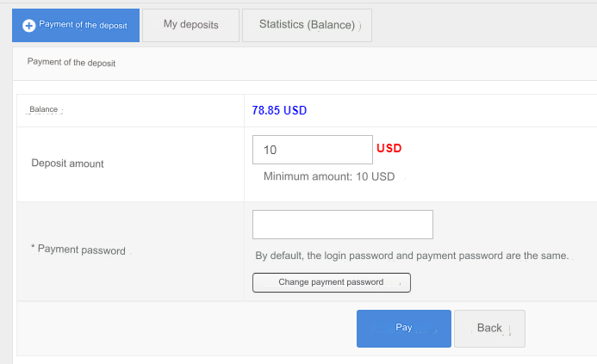Click the Payment password label text
The image size is (597, 364).
click(x=81, y=250)
